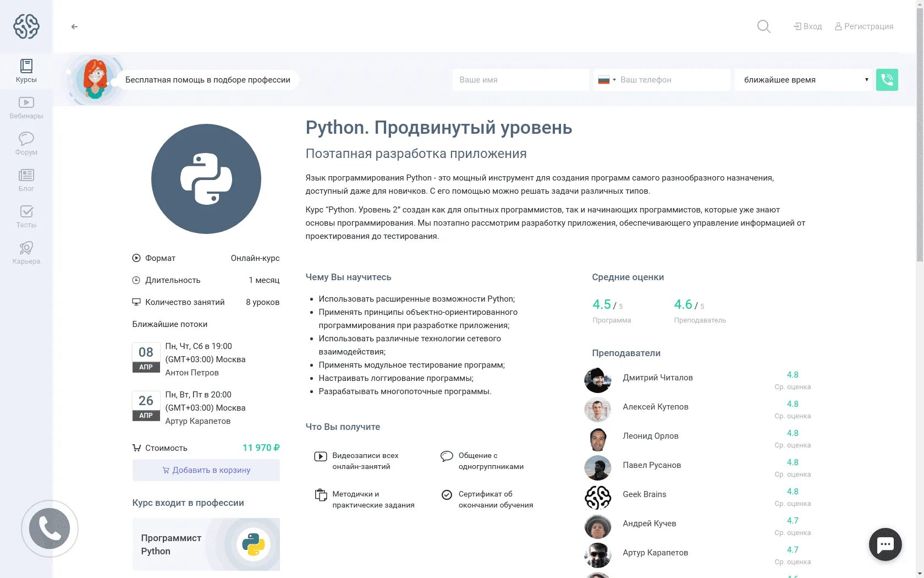Open the country flag phone code selector
Viewport: 924px width, 578px height.
(x=607, y=80)
